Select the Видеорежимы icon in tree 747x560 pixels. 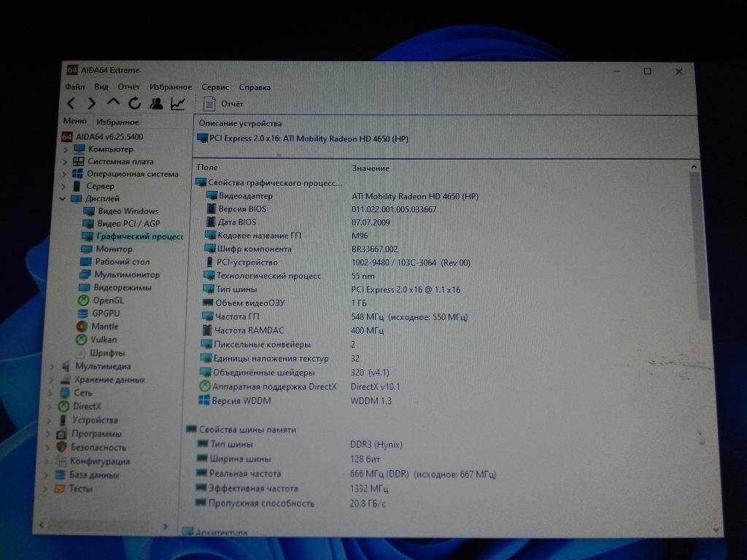pyautogui.click(x=84, y=287)
